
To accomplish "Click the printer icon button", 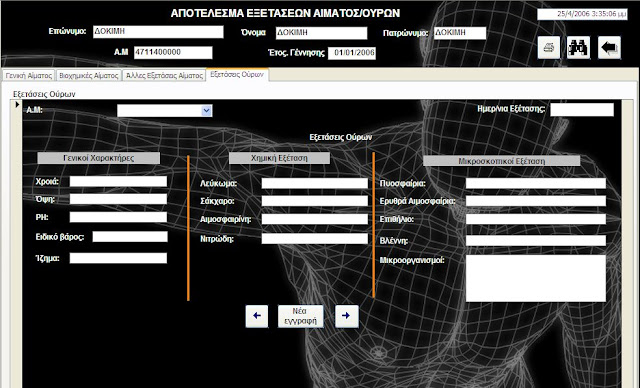I will click(549, 47).
